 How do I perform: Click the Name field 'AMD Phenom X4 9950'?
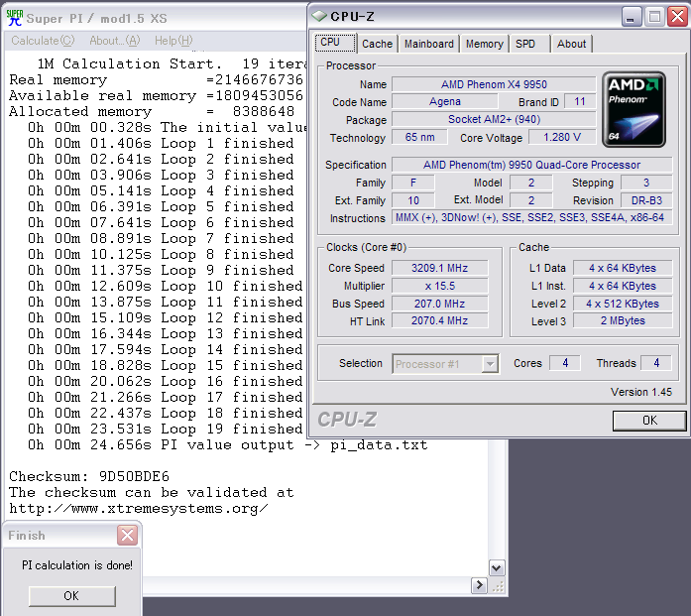tap(494, 84)
